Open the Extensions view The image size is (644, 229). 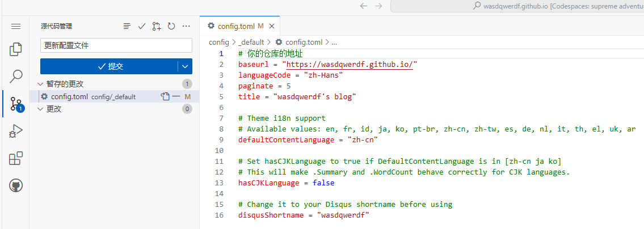point(16,159)
